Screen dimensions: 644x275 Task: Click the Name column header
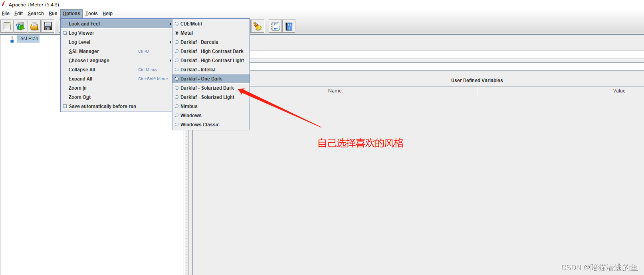pos(335,91)
